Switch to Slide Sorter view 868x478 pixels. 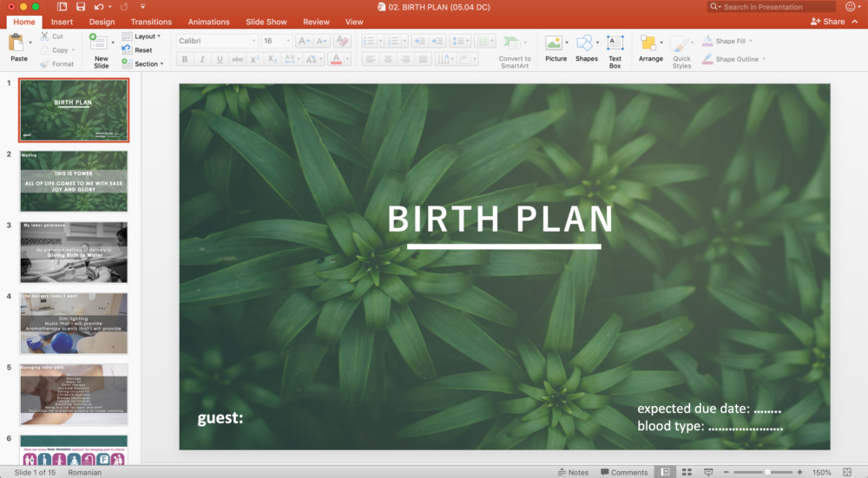click(687, 472)
